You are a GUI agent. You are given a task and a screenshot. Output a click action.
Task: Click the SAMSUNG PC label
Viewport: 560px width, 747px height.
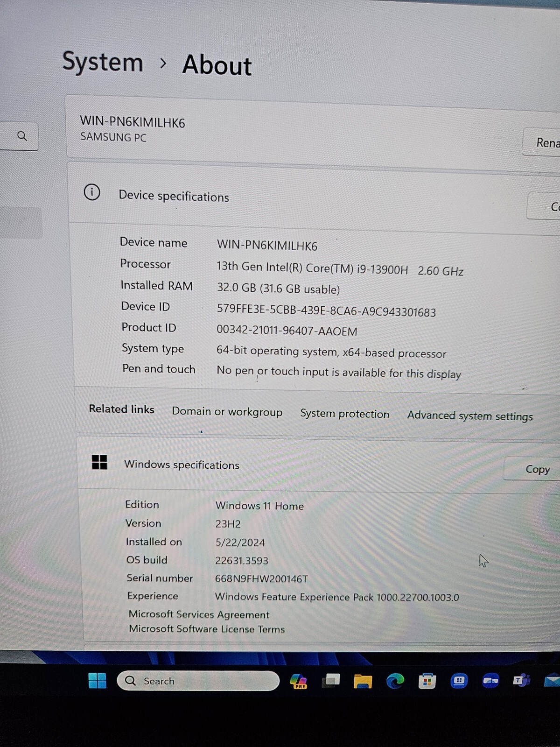point(113,137)
